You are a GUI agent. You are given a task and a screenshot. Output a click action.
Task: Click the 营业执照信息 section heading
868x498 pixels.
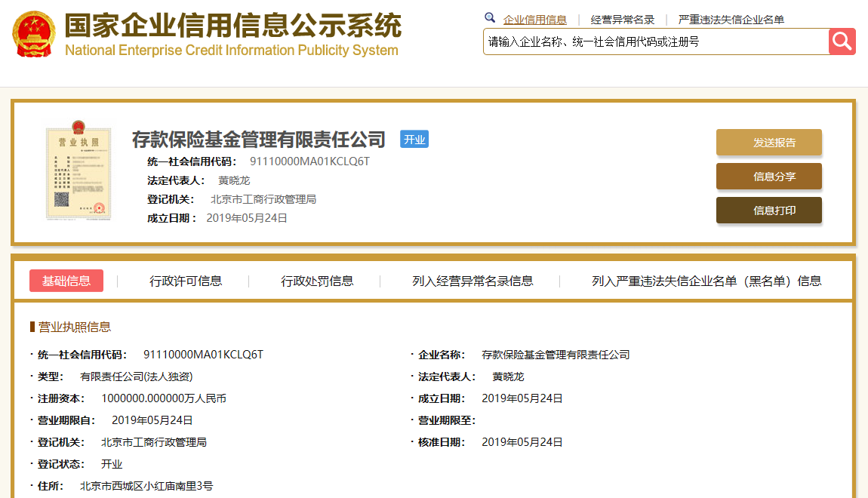click(x=74, y=327)
